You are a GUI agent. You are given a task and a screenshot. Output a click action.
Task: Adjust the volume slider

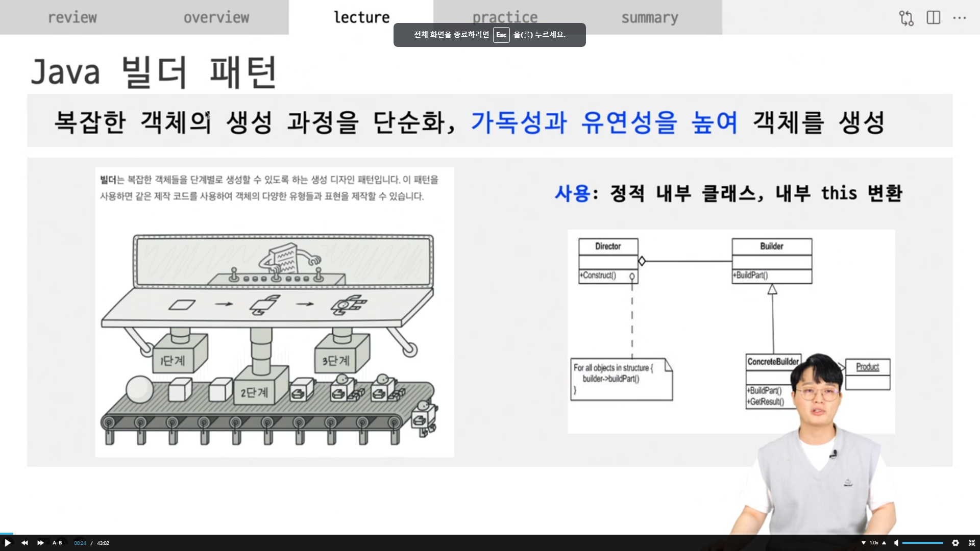[923, 543]
